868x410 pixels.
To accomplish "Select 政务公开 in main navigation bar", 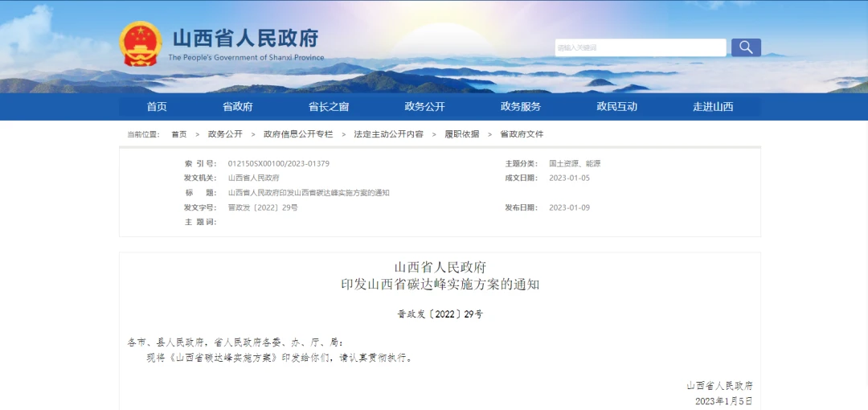I will [424, 107].
